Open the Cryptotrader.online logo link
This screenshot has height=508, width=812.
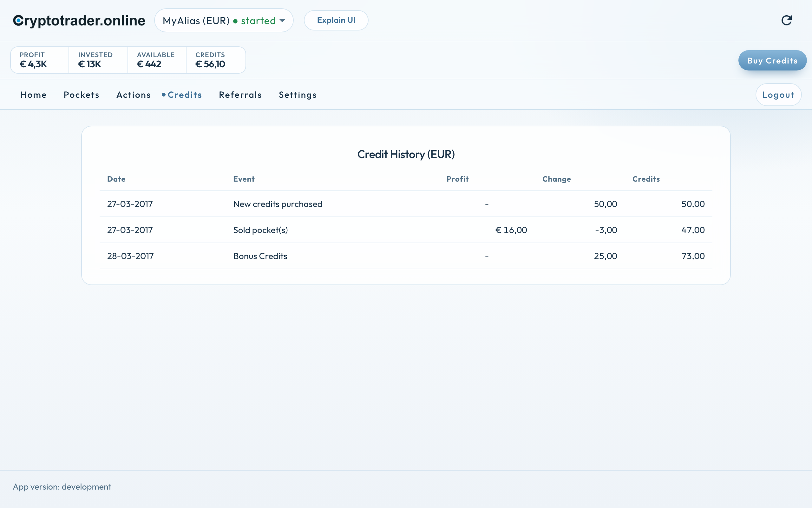(79, 21)
